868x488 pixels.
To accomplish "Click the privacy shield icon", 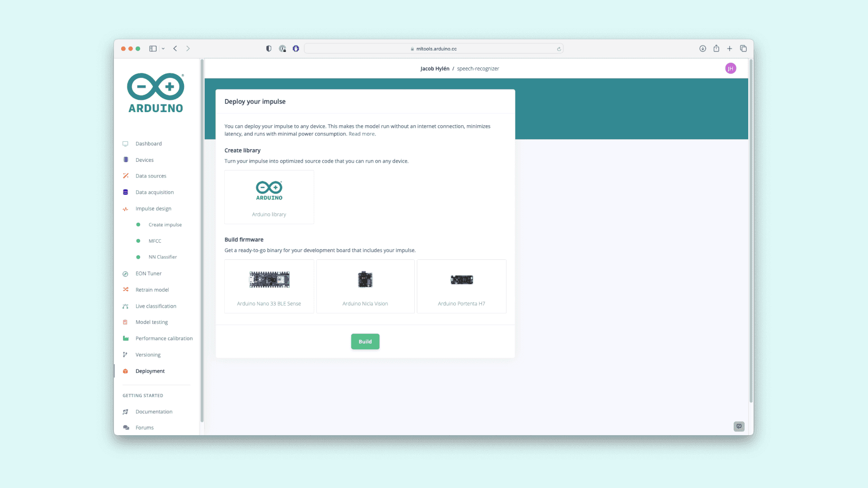I will (x=269, y=49).
